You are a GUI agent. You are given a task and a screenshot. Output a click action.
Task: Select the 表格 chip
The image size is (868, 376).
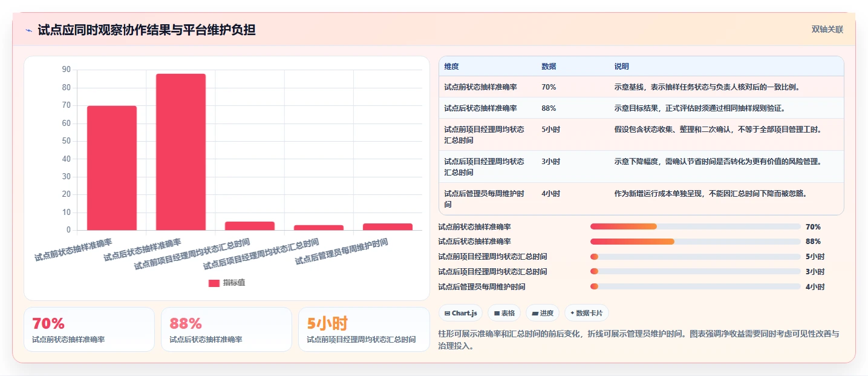point(504,313)
